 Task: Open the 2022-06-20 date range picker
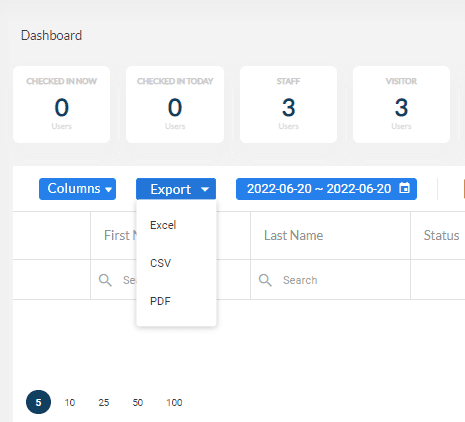pos(326,189)
